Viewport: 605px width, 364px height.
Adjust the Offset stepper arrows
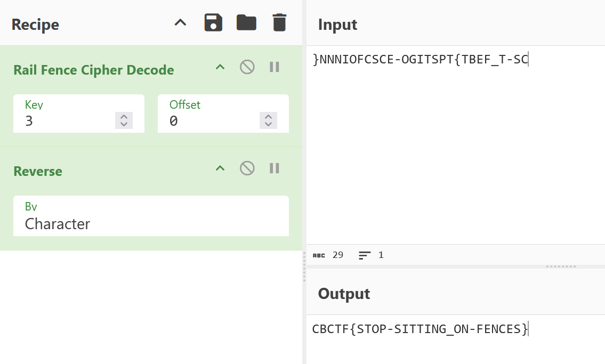coord(268,120)
